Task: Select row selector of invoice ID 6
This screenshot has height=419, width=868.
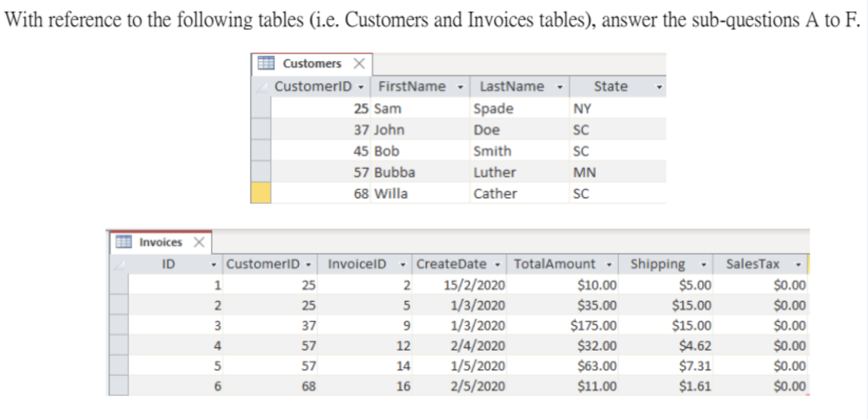Action: [x=119, y=386]
